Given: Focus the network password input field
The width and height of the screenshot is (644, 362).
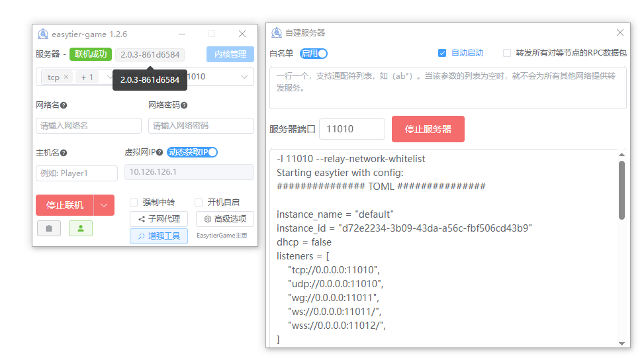Looking at the screenshot, I should coord(201,126).
